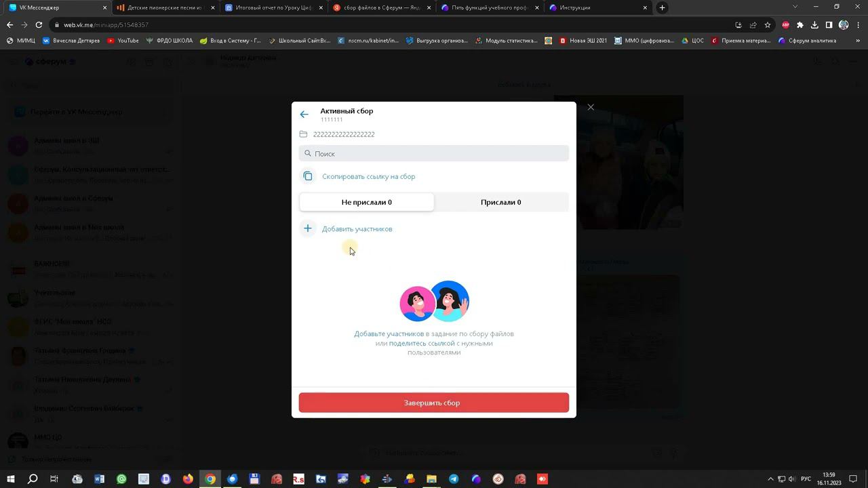Click the folder icon beside 2222222222222222
This screenshot has width=868, height=488.
tap(303, 134)
